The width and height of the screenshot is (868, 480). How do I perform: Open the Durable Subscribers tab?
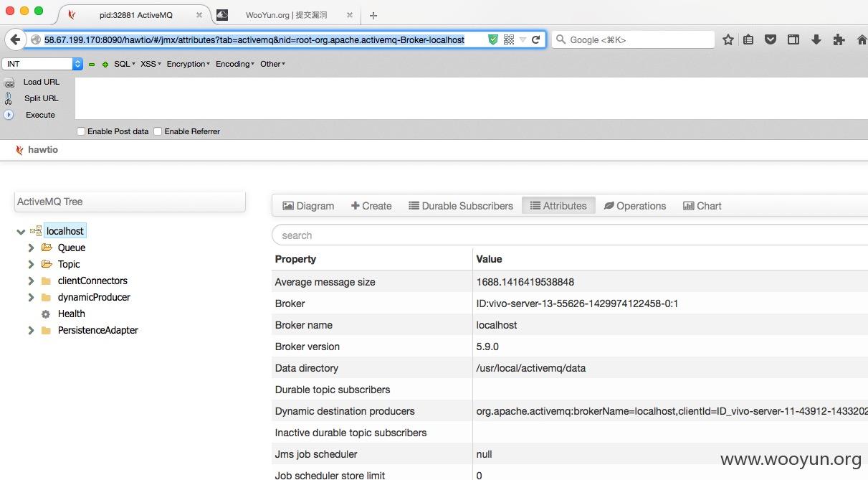461,206
